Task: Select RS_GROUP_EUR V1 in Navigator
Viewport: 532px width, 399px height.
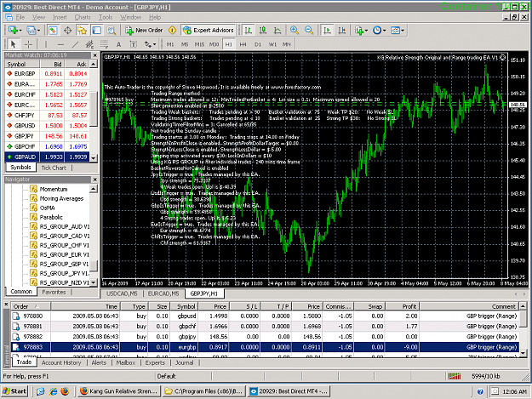Action: 60,254
